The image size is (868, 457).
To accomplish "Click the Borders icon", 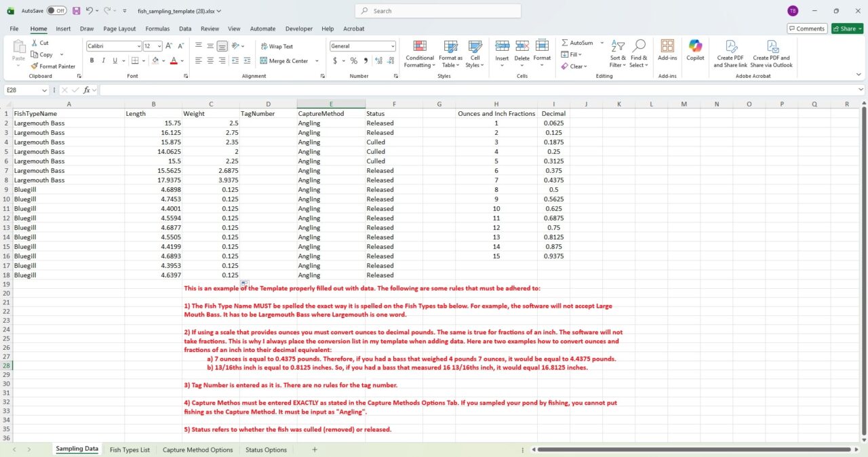I will point(135,60).
